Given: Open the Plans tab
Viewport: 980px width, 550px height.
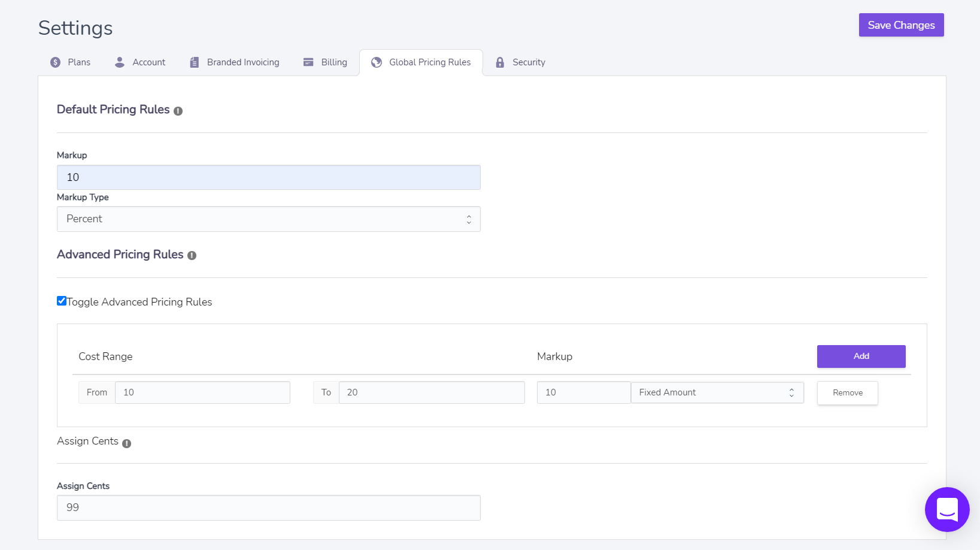Looking at the screenshot, I should point(71,62).
